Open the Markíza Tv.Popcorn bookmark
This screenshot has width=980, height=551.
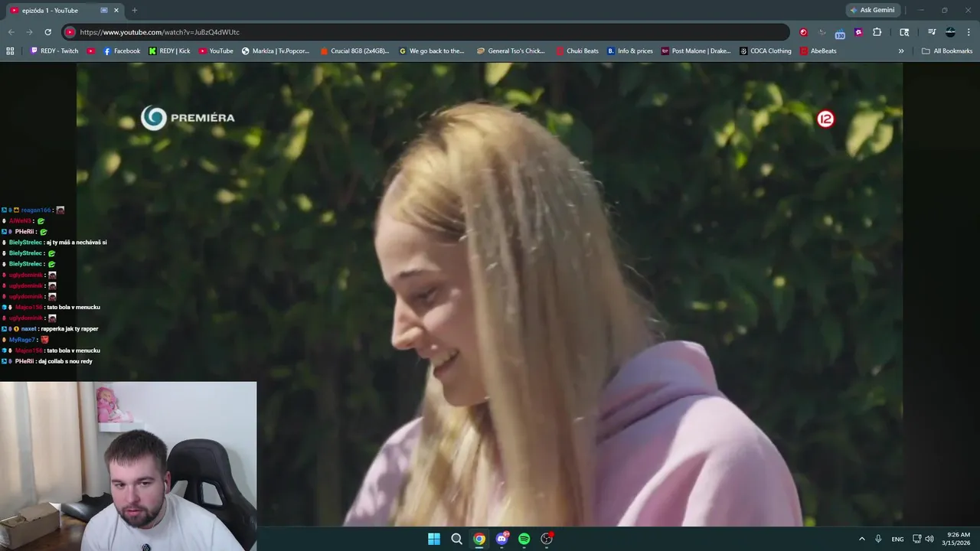coord(276,51)
